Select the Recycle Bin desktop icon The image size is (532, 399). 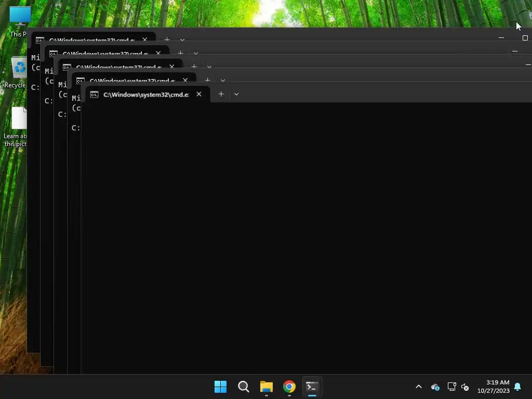[16, 73]
